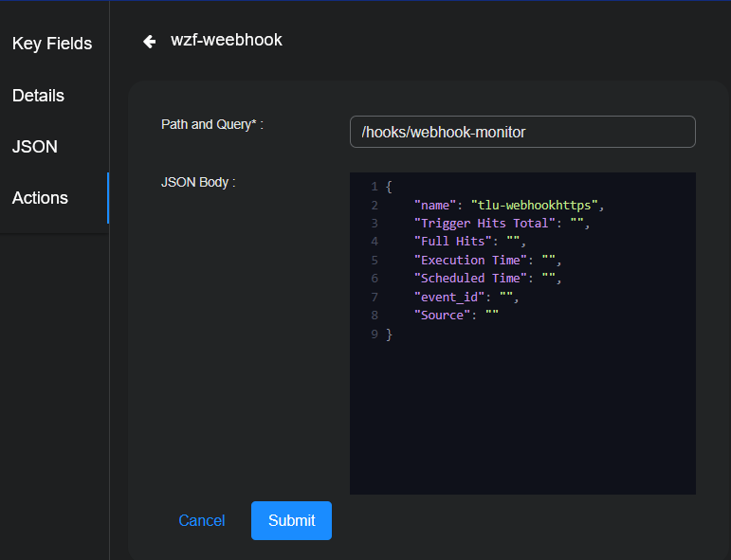This screenshot has width=731, height=560.
Task: Click the "Trigger Hits Total" key
Action: click(484, 224)
